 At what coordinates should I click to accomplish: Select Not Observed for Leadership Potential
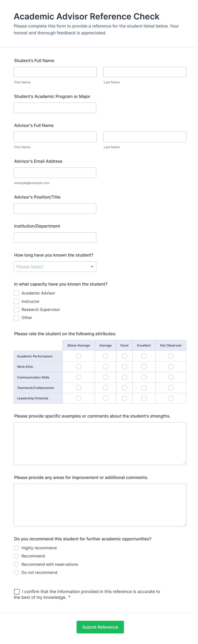click(171, 398)
